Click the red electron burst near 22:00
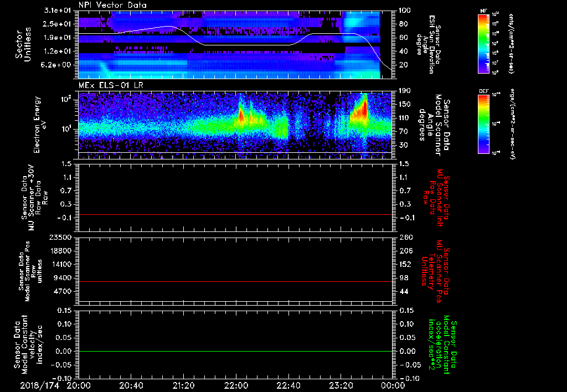567x392 pixels. pos(241,115)
